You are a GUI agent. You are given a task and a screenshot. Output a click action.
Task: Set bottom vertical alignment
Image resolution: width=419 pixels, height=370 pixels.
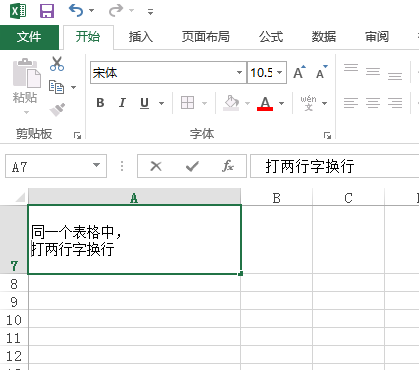click(x=395, y=76)
